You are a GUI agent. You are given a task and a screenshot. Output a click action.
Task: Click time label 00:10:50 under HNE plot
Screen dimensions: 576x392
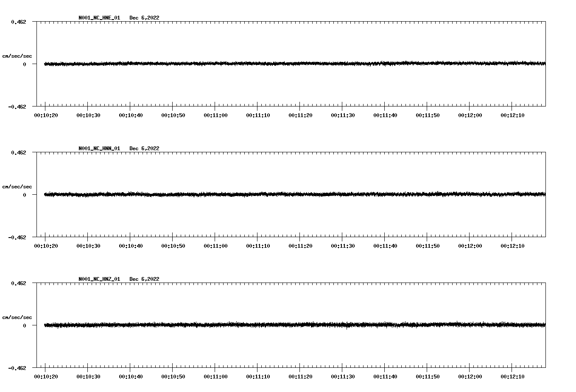pyautogui.click(x=173, y=115)
